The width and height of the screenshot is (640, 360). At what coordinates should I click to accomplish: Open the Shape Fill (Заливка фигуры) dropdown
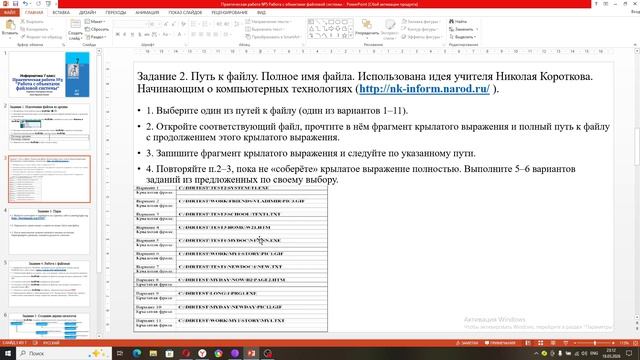click(x=421, y=21)
